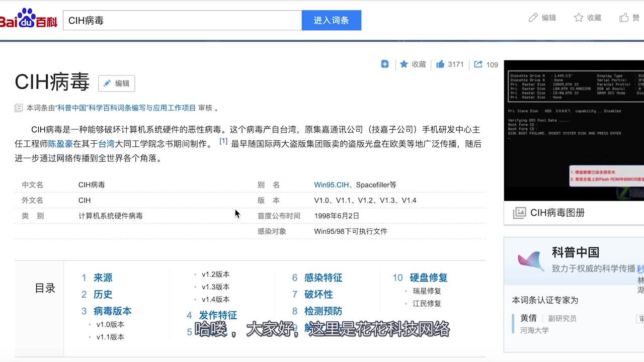This screenshot has width=644, height=362.
Task: Go to v1.3版本 subsection
Action: coord(215,287)
